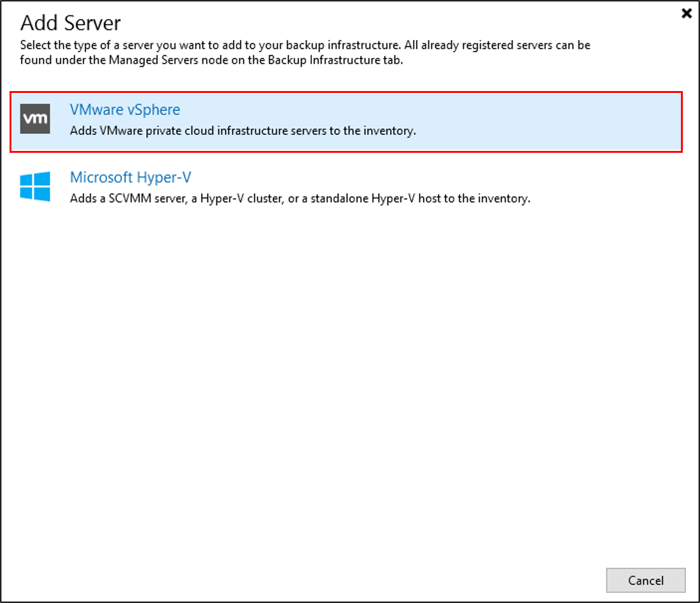Close the Add Server window with X
This screenshot has width=700, height=603.
point(686,13)
